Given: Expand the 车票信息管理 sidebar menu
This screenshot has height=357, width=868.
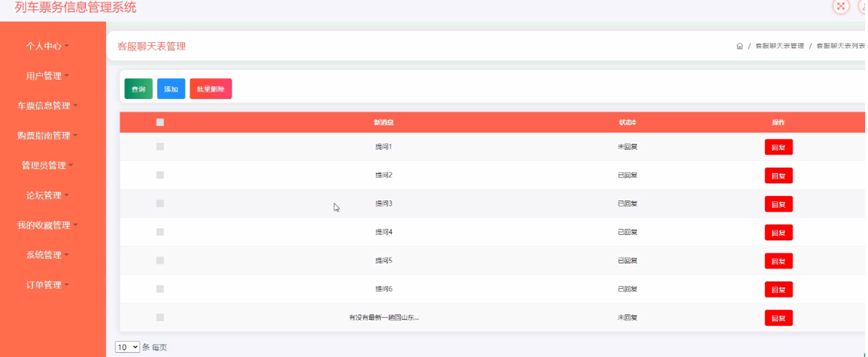Looking at the screenshot, I should click(x=48, y=106).
